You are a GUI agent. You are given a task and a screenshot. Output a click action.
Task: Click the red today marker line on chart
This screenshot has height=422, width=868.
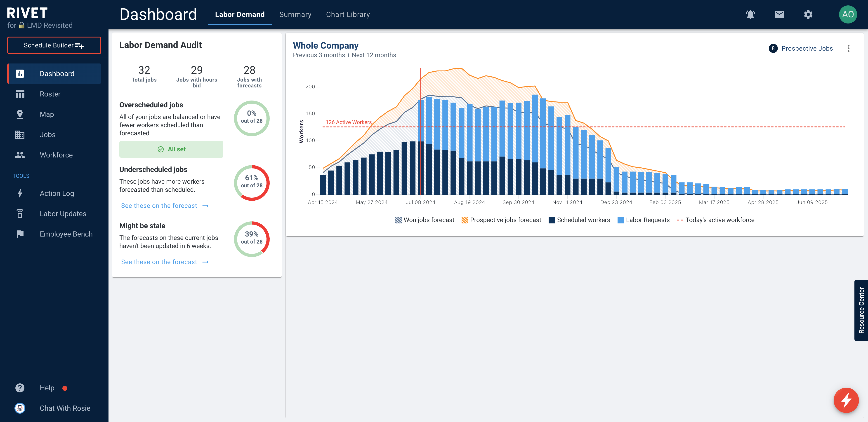420,131
